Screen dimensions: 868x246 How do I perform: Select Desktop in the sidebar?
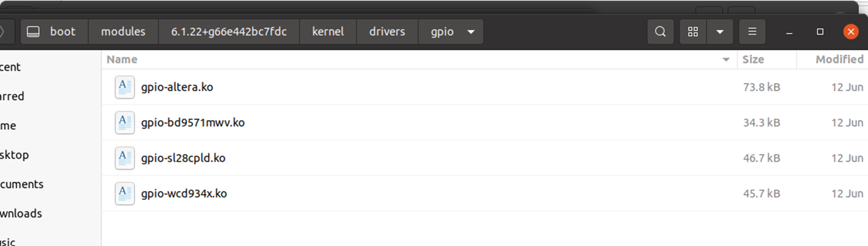[14, 155]
